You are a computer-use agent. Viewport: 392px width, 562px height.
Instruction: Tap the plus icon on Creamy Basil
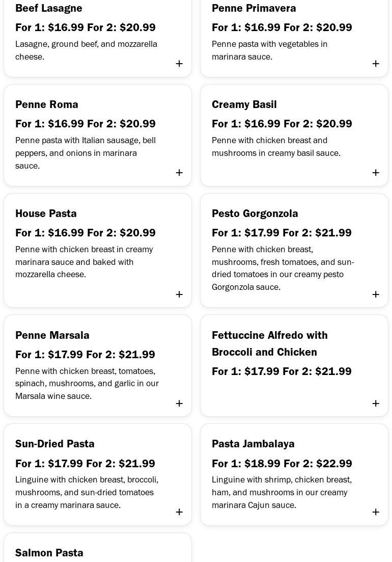coord(376,173)
